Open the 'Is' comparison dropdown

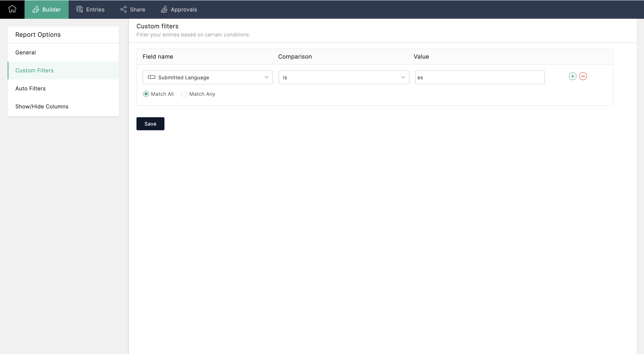[344, 77]
